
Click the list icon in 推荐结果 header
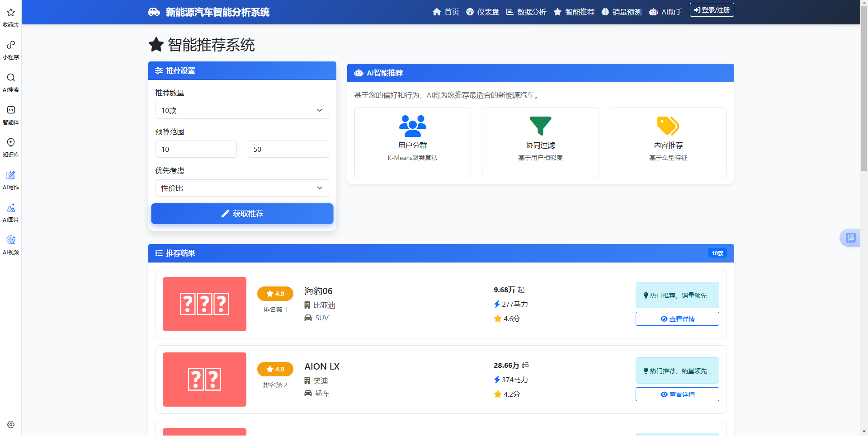[159, 253]
